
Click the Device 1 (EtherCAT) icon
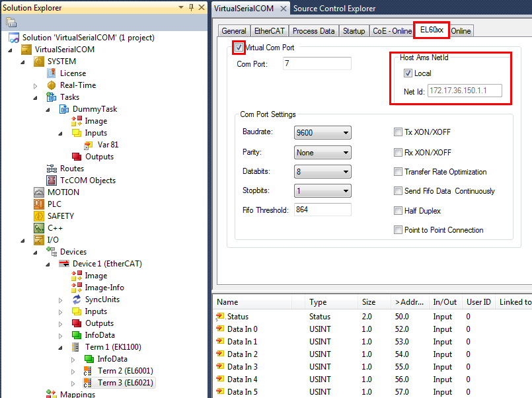pyautogui.click(x=64, y=264)
